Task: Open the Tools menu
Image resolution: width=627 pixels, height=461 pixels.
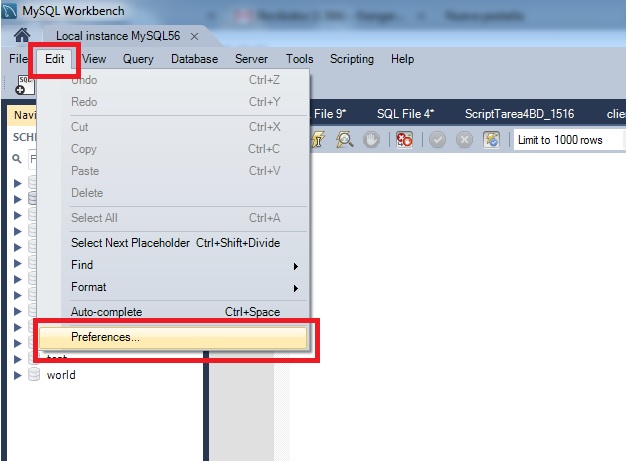Action: (300, 59)
